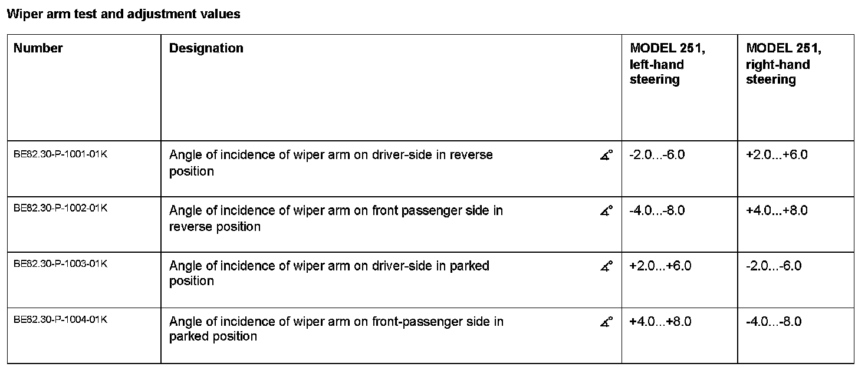Click angle icon in BE82.30-P-1002-01K row
The width and height of the screenshot is (868, 370).
click(607, 210)
